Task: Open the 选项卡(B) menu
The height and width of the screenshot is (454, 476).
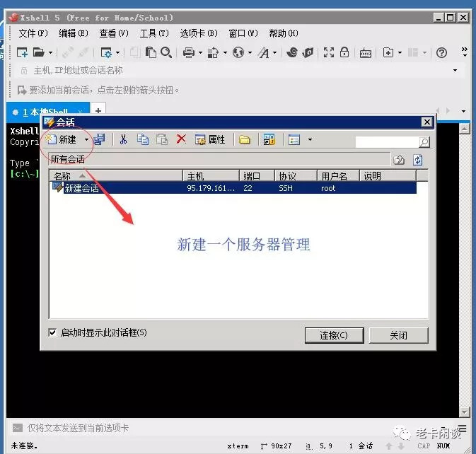Action: [199, 33]
